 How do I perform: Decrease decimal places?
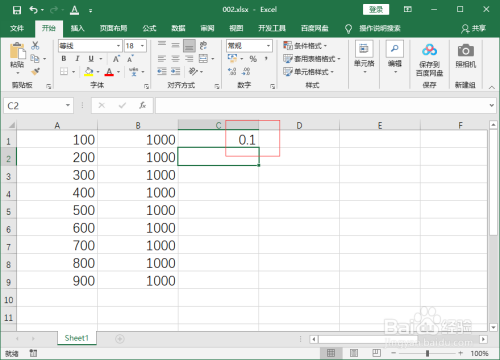pyautogui.click(x=246, y=71)
